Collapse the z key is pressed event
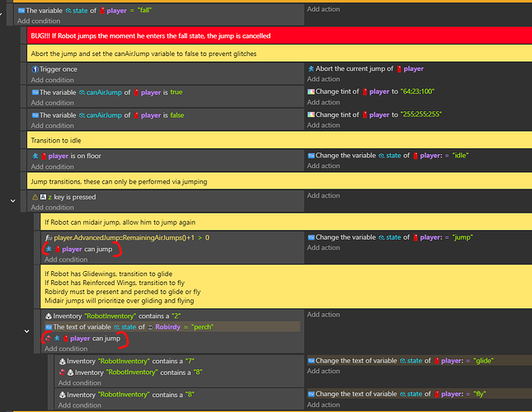The image size is (532, 412). [12, 199]
